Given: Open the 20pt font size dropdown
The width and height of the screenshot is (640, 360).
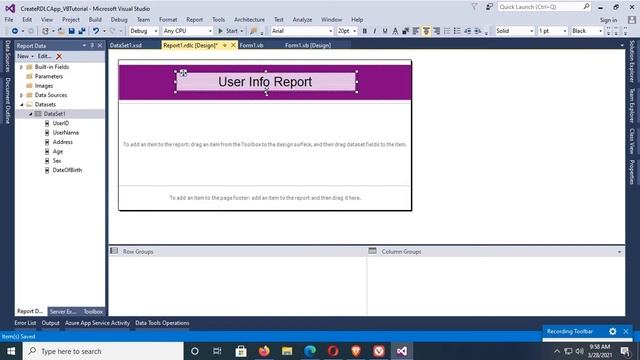Looking at the screenshot, I should point(347,31).
